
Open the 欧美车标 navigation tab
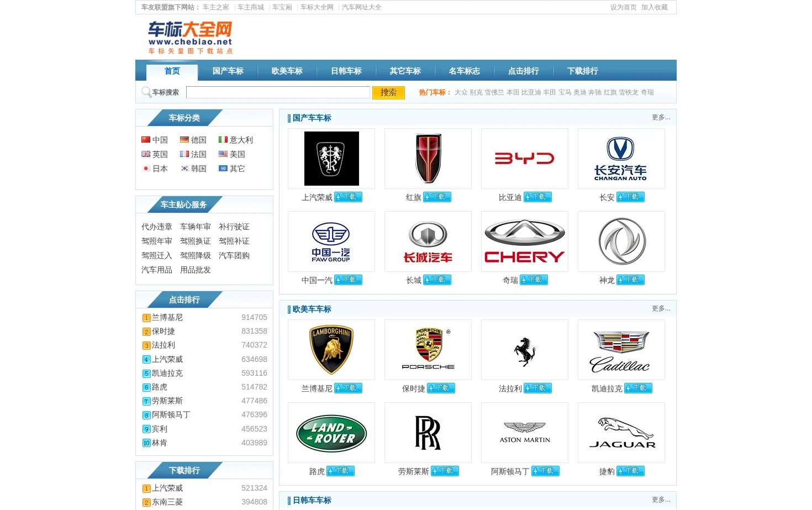tap(287, 71)
